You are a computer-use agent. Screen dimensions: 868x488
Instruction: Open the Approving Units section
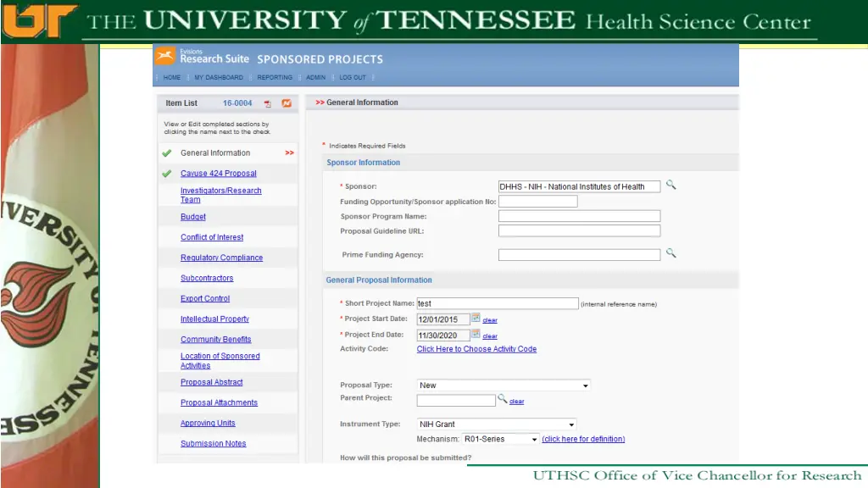click(208, 424)
